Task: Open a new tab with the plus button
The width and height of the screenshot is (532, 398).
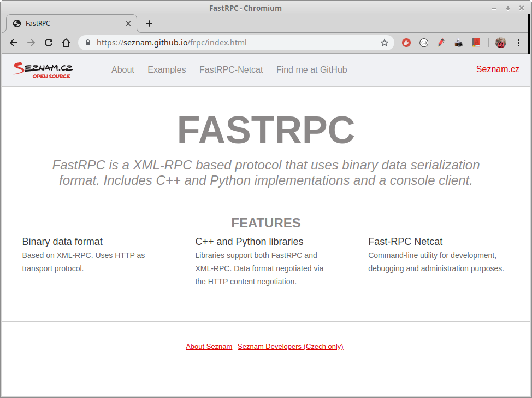Action: [149, 24]
